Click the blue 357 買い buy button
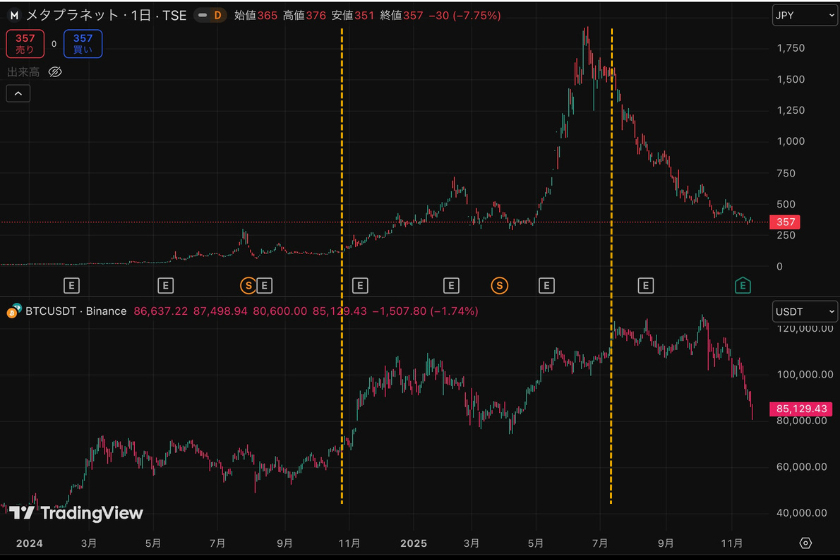The height and width of the screenshot is (560, 840). 83,43
